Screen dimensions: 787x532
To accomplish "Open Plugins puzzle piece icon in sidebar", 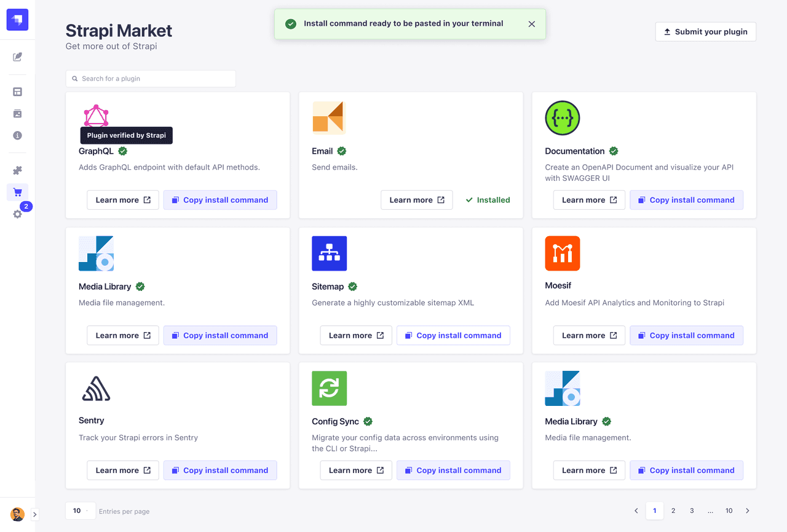I will coord(17,170).
